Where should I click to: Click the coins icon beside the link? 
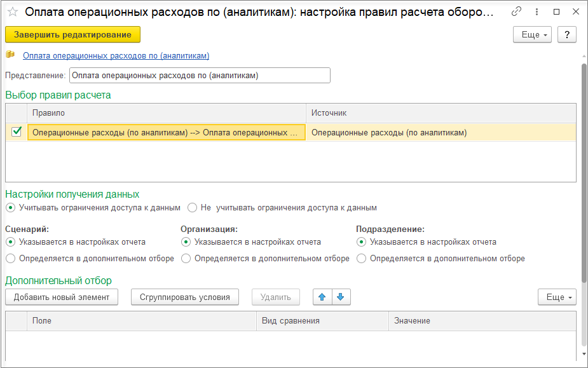tap(10, 55)
